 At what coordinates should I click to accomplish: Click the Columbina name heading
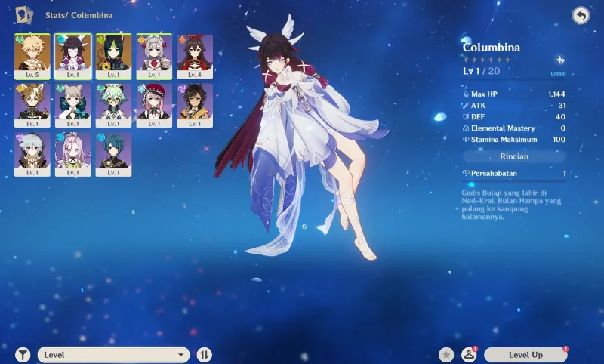(492, 48)
